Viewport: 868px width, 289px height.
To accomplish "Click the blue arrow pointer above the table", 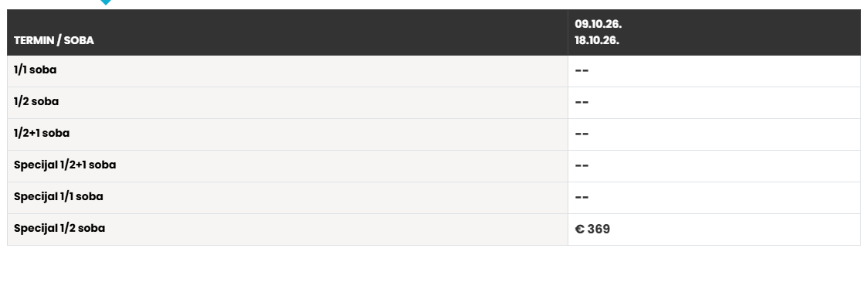I will pyautogui.click(x=106, y=2).
